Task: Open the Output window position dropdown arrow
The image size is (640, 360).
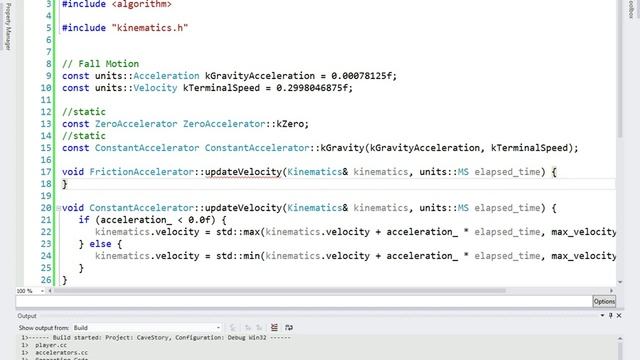Action: tap(602, 316)
